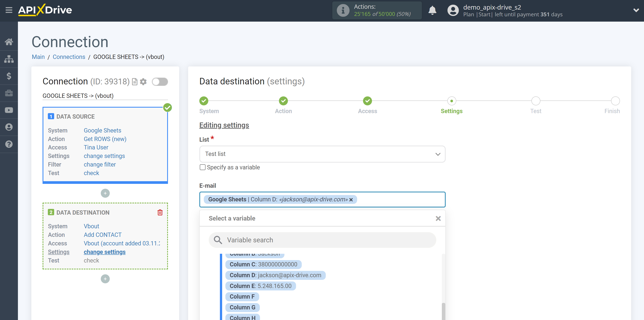Click the Connections breadcrumb link
Screen dimensions: 644x320
tap(69, 57)
